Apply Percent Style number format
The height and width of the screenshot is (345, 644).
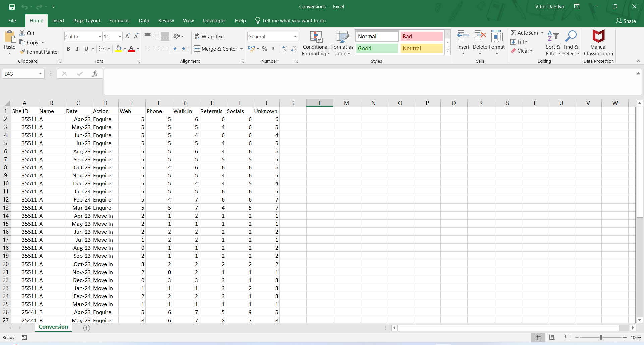point(265,49)
